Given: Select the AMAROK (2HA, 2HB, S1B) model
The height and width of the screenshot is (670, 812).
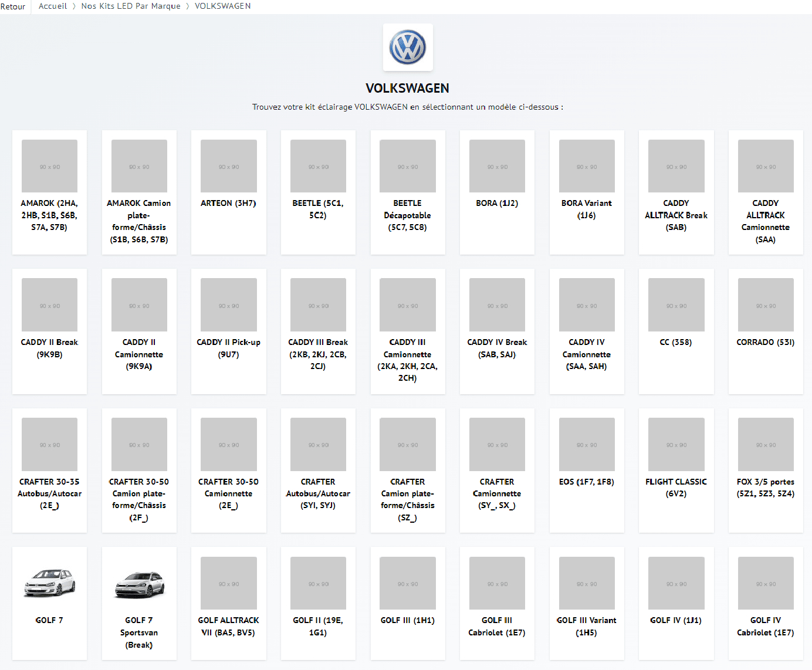Looking at the screenshot, I should pos(49,192).
